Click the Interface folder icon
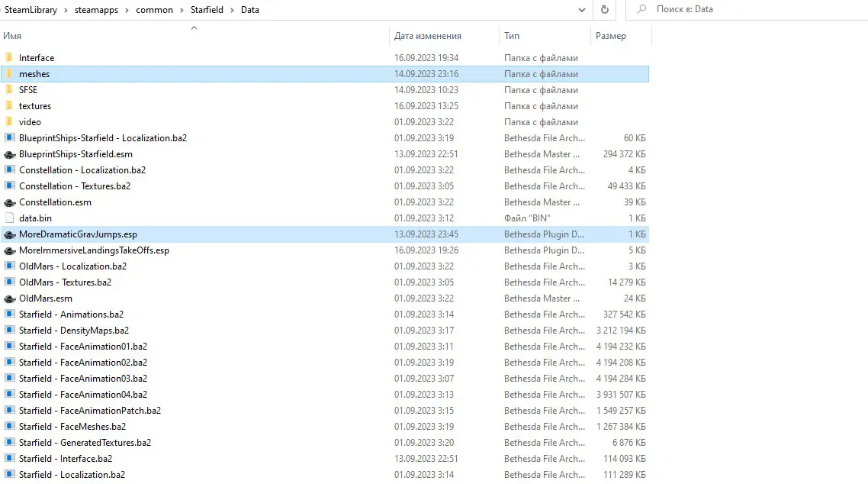Image resolution: width=868 pixels, height=484 pixels. pos(9,57)
